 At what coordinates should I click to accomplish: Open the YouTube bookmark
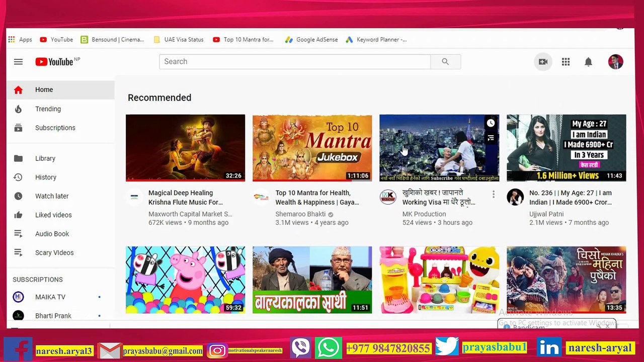(56, 40)
